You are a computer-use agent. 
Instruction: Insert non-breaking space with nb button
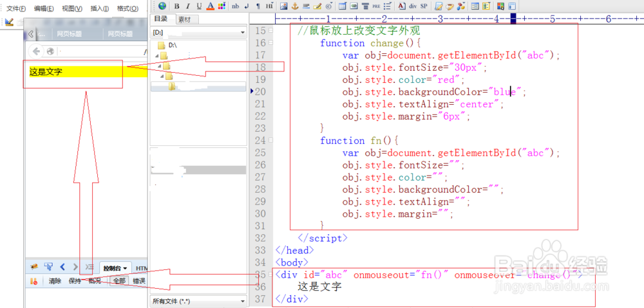coord(235,6)
